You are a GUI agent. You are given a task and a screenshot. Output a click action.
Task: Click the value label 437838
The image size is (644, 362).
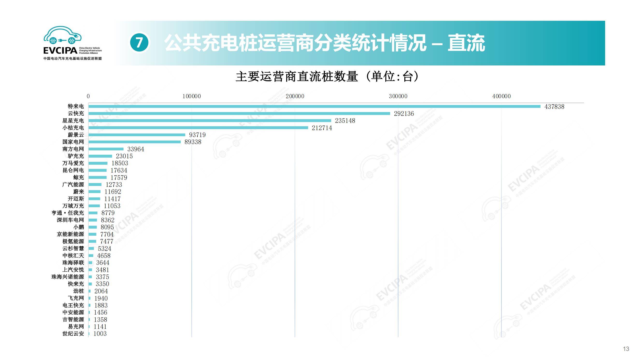pos(554,106)
